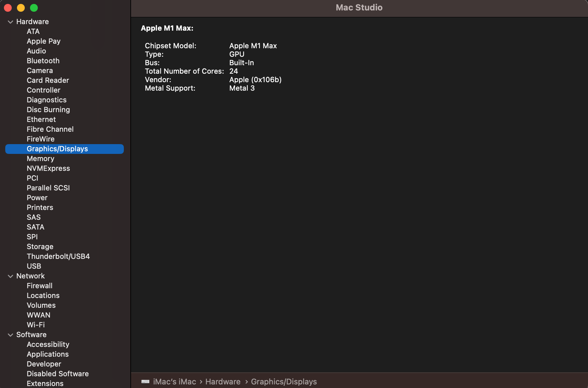The width and height of the screenshot is (588, 388).
Task: Click Hardware in the path bar
Action: pos(223,381)
